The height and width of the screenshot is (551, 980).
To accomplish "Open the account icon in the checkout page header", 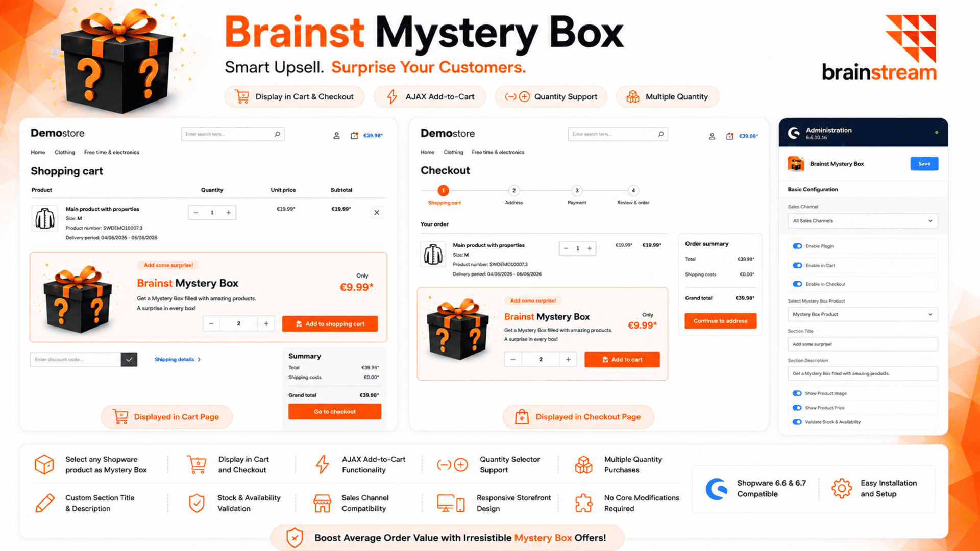I will pos(712,136).
